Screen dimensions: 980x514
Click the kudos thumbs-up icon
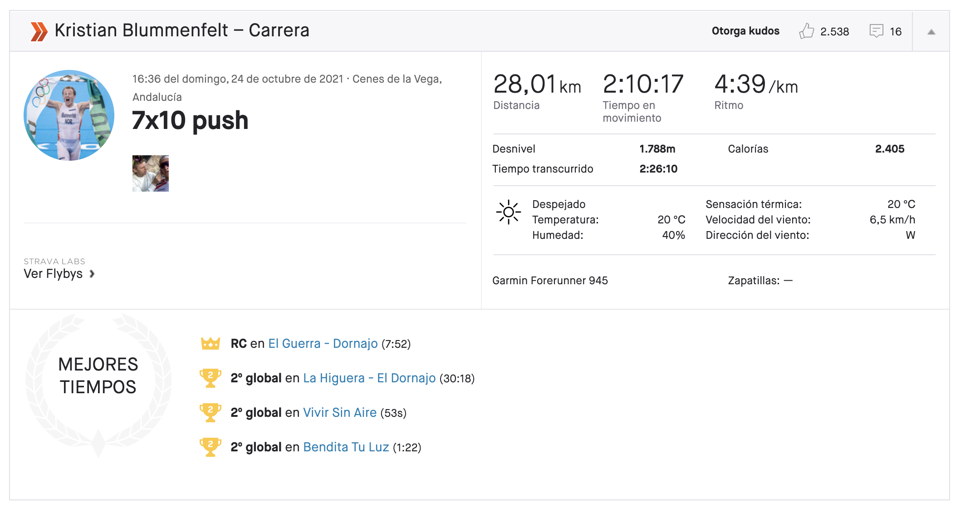click(x=806, y=31)
